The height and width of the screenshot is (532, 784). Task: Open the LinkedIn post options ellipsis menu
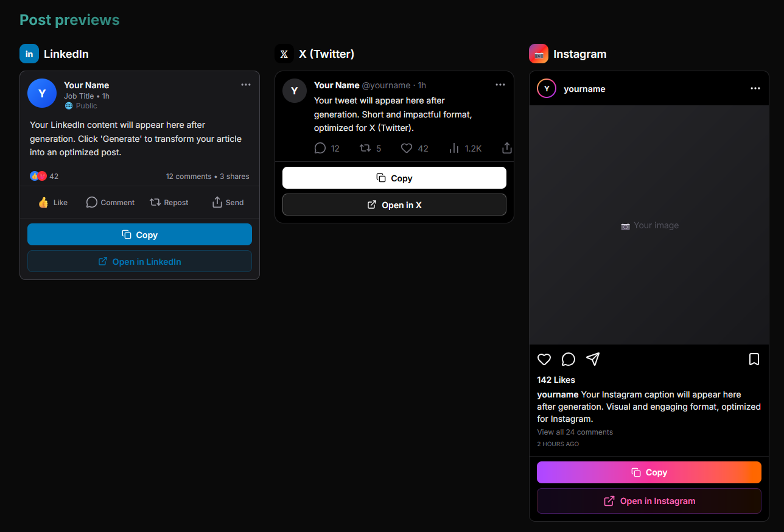(x=246, y=85)
